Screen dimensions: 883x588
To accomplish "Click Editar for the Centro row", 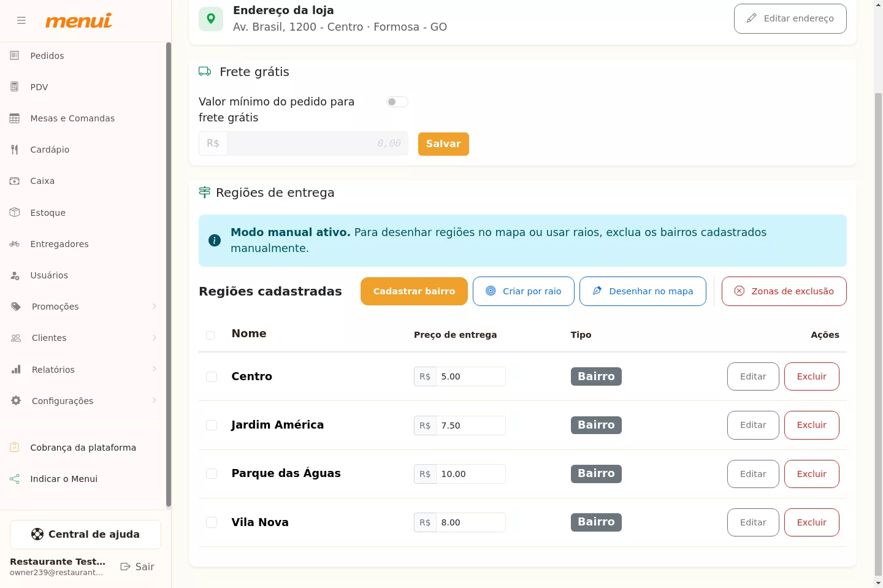I will (x=753, y=376).
